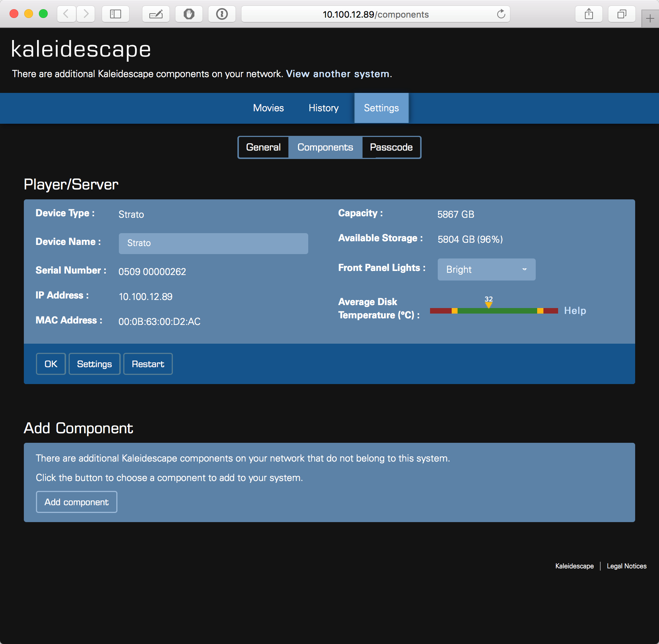Click the markup pencil toolbar icon

tap(156, 14)
